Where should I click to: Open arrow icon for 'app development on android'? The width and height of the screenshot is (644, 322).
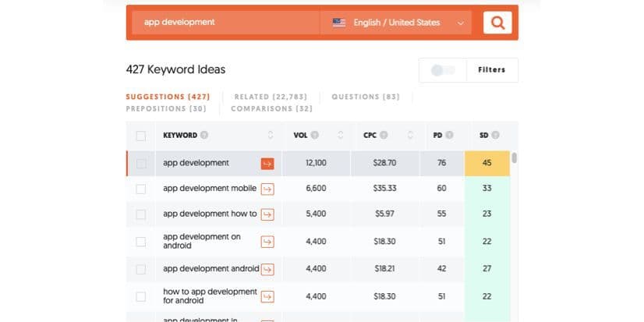click(267, 242)
